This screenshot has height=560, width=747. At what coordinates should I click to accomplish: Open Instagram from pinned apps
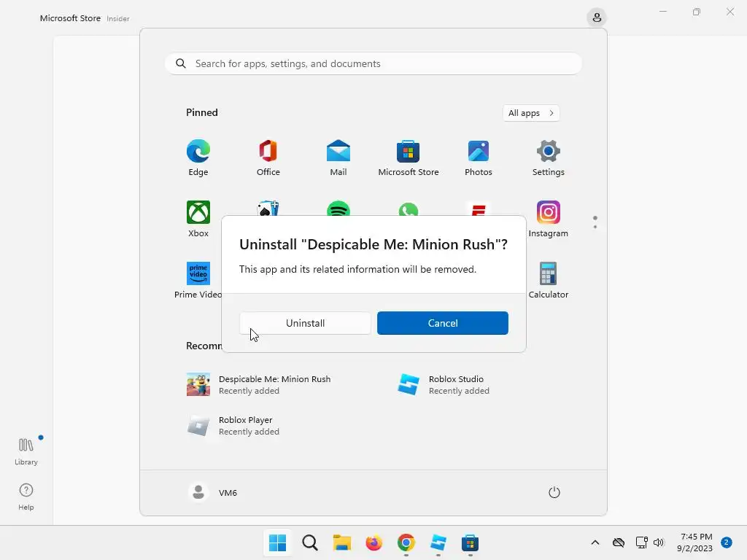[x=549, y=219]
